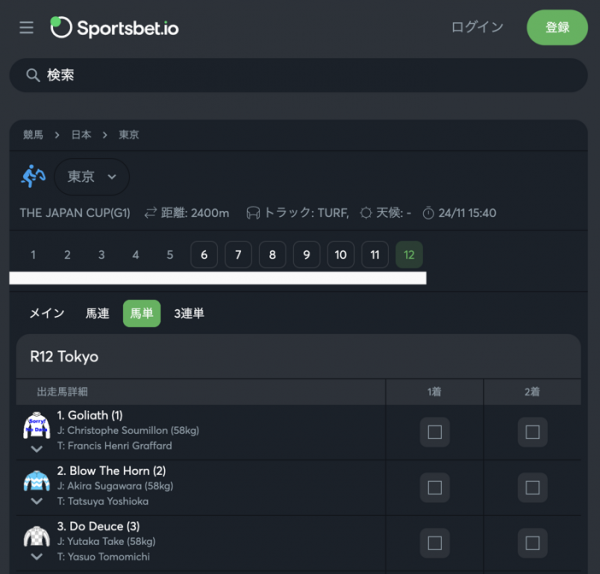Select race number 11
Viewport: 600px width, 574px height.
[375, 254]
